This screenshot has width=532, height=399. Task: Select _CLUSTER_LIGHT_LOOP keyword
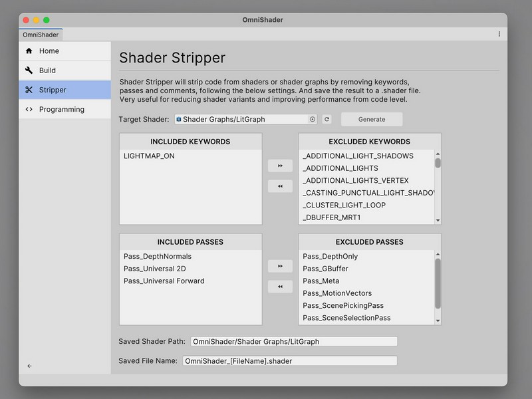pyautogui.click(x=367, y=205)
